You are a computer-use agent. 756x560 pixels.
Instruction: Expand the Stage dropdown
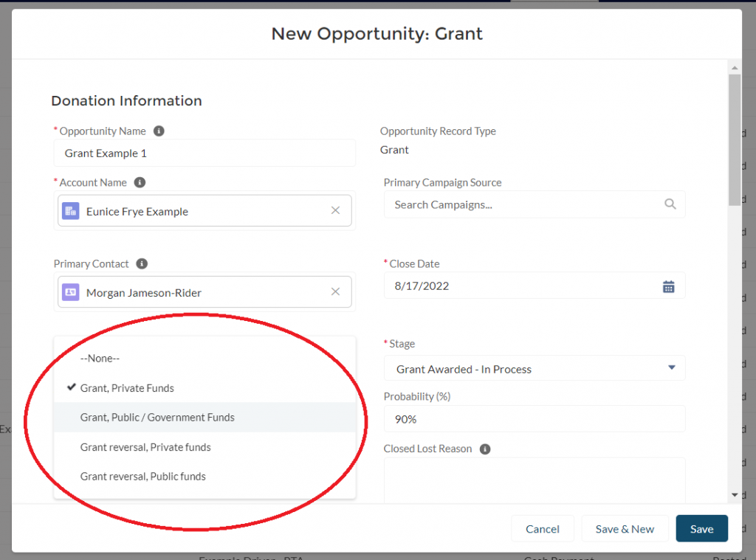[x=535, y=369]
